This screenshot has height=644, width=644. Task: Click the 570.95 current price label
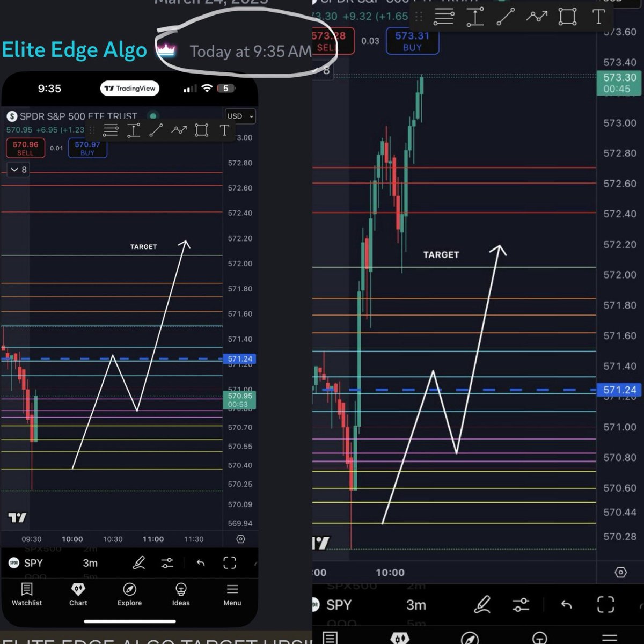tap(239, 400)
